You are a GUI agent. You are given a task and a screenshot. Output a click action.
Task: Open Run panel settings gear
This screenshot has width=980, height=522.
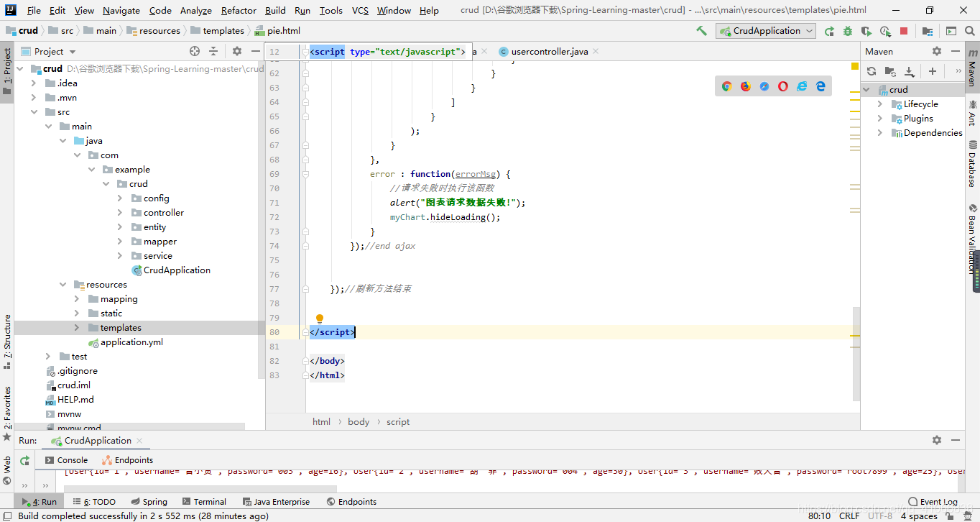(937, 440)
